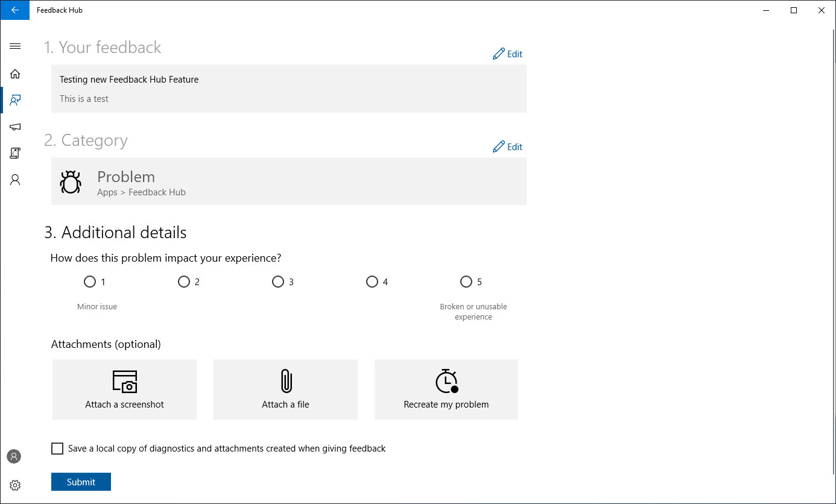The image size is (836, 504).
Task: Click the 'Problem' category heading
Action: coord(126,177)
